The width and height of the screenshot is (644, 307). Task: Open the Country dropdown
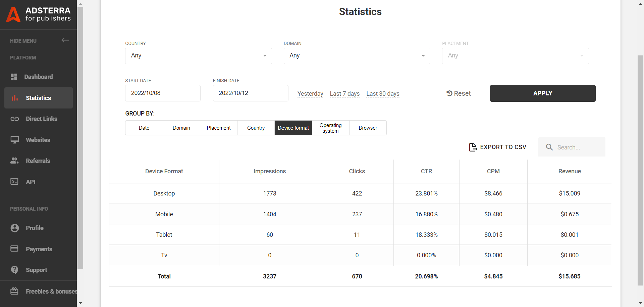198,56
